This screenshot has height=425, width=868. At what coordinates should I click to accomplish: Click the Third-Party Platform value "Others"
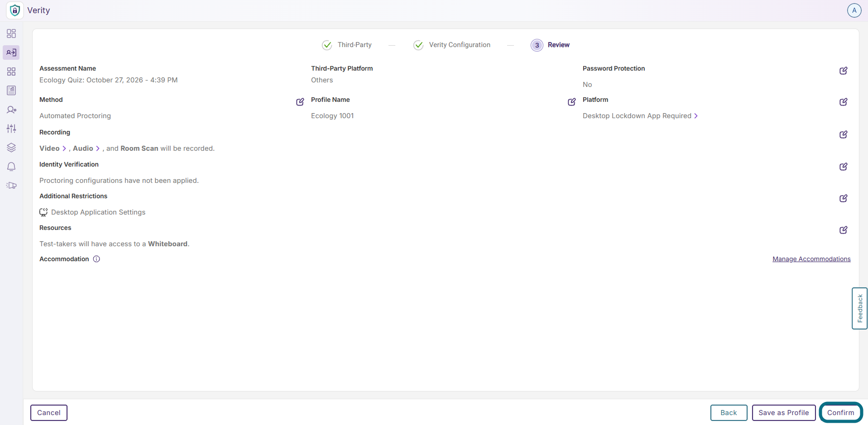[x=322, y=80]
